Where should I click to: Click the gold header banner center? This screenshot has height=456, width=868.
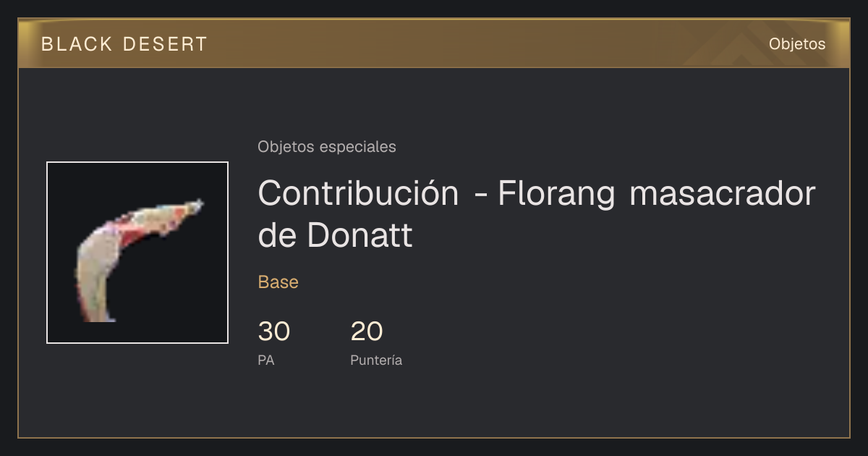(434, 43)
